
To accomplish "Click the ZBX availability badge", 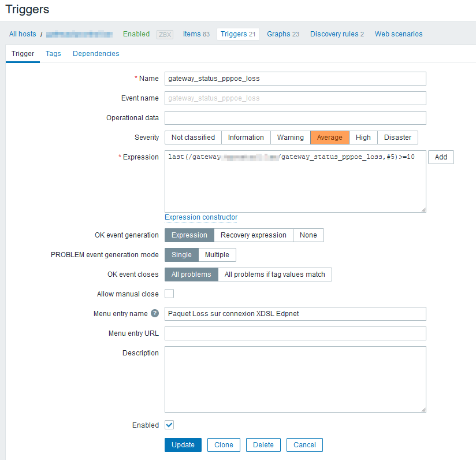I will tap(165, 35).
